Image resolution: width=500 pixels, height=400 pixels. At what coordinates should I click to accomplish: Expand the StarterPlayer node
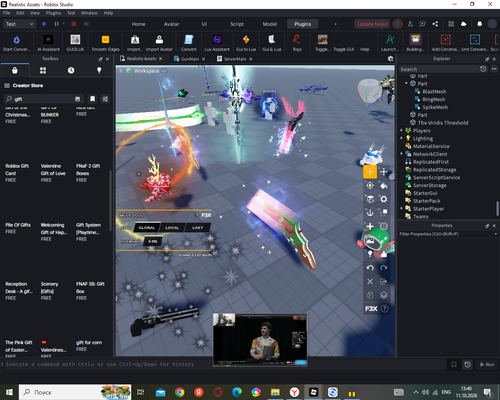pyautogui.click(x=402, y=209)
